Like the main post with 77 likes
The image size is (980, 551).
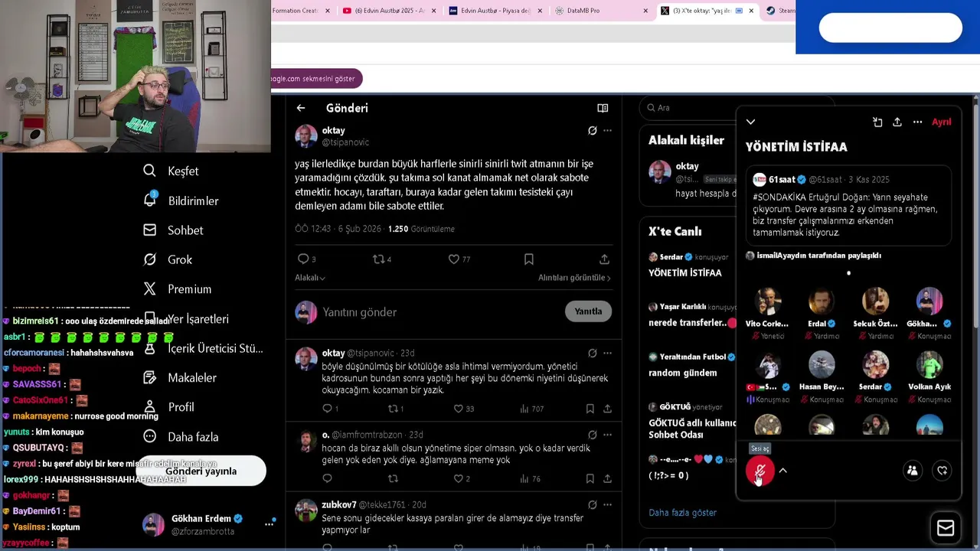pyautogui.click(x=459, y=259)
